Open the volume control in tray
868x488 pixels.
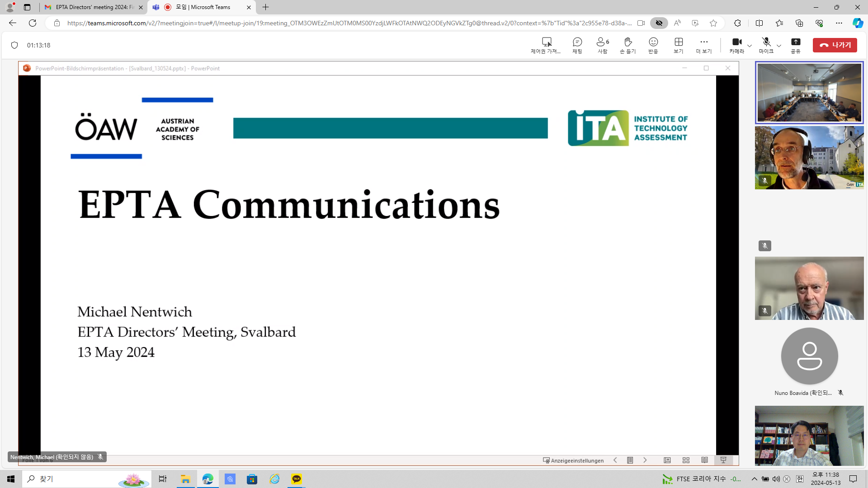click(776, 479)
